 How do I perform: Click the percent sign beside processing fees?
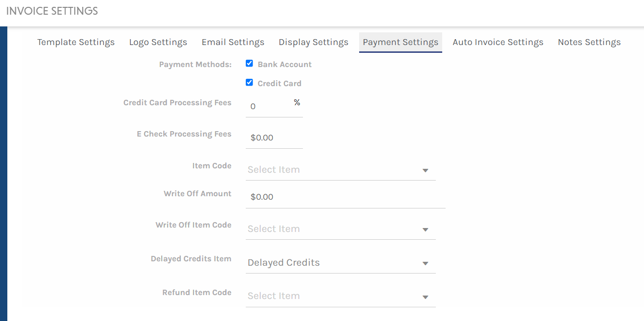pos(297,102)
